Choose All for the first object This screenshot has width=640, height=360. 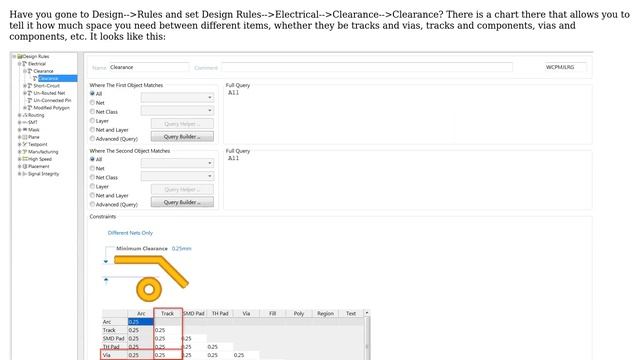(x=92, y=93)
